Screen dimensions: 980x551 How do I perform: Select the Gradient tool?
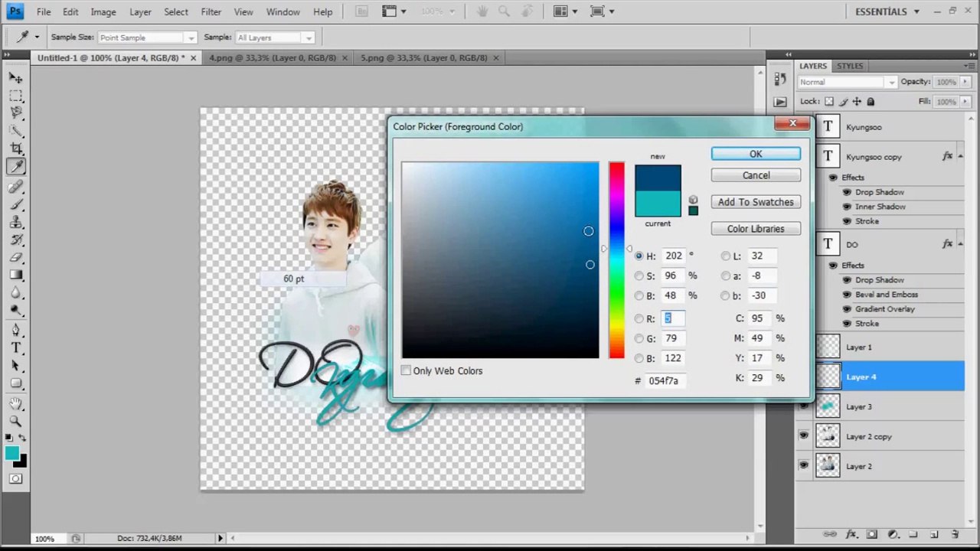16,275
